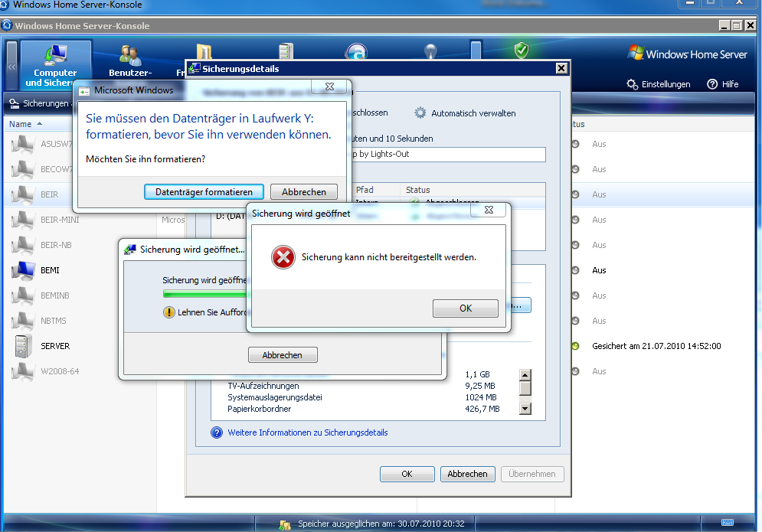
Task: Click the Papierkorbordner entry
Action: point(259,409)
